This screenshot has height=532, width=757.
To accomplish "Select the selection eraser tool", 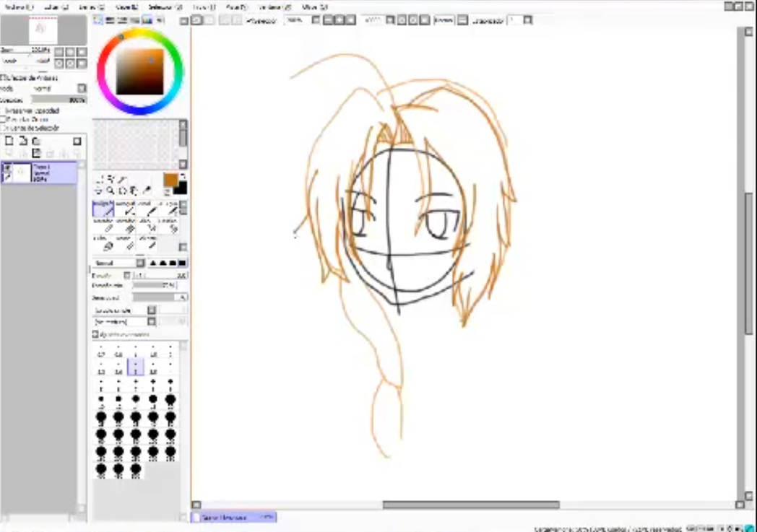I will point(168,227).
